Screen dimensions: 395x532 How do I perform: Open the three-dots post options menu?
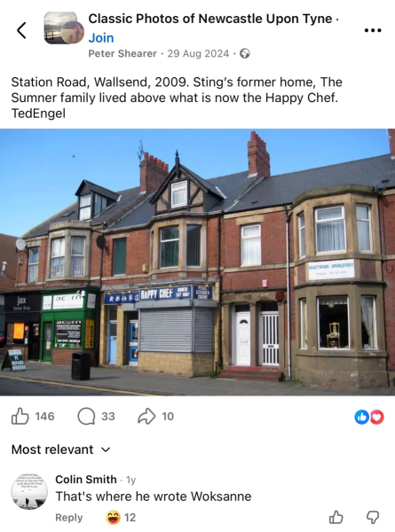[373, 30]
